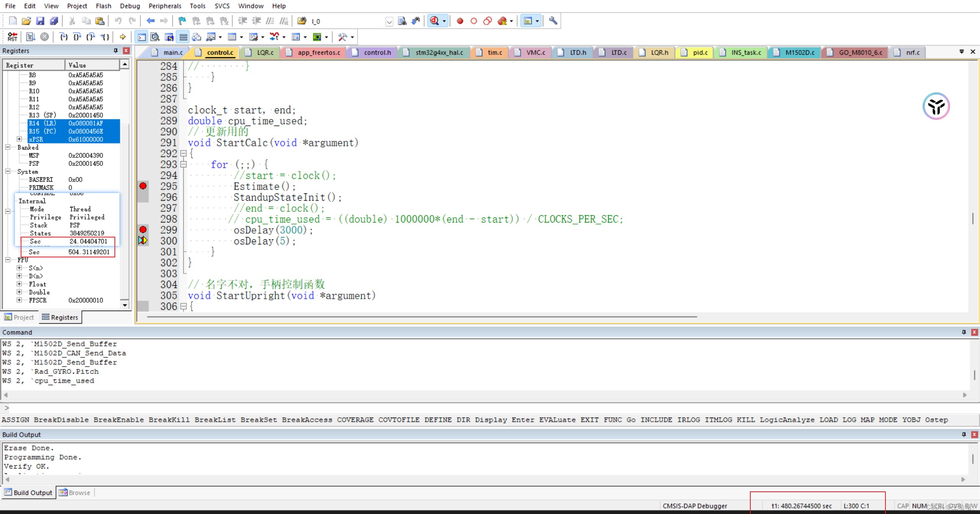Toggle the Command Window toolbar button

tap(142, 37)
